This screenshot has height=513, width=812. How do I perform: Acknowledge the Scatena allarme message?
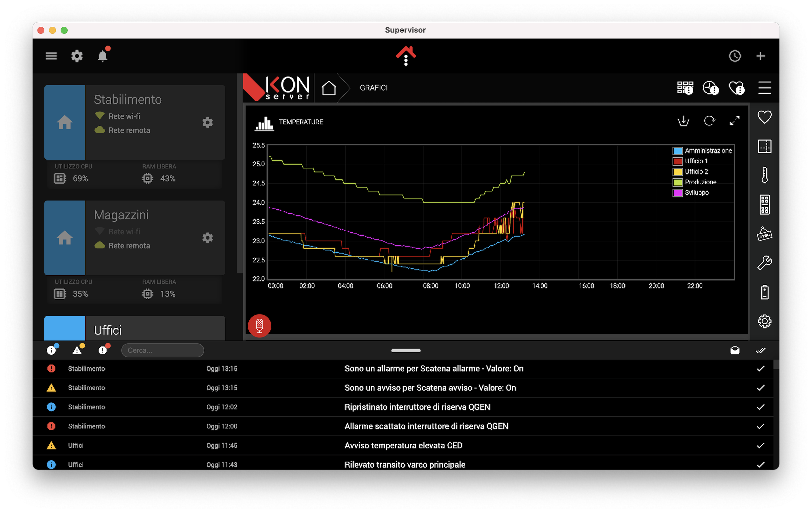(761, 369)
